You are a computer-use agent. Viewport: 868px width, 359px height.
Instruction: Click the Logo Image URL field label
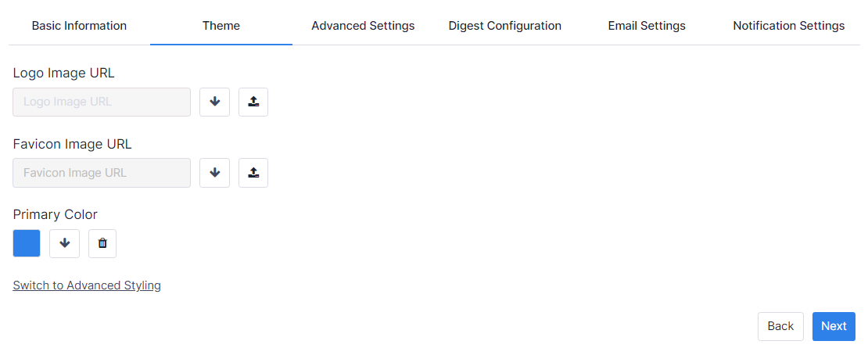click(64, 74)
